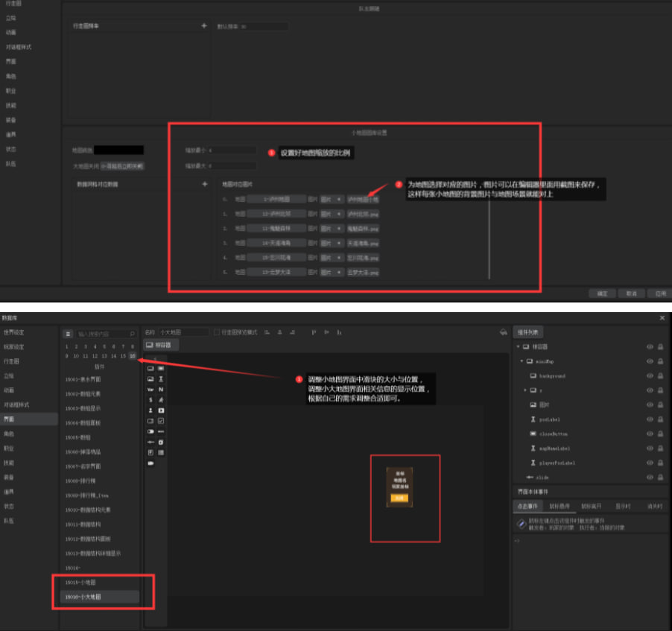Hide the mapNameLabel component
The width and height of the screenshot is (672, 631).
coord(650,448)
